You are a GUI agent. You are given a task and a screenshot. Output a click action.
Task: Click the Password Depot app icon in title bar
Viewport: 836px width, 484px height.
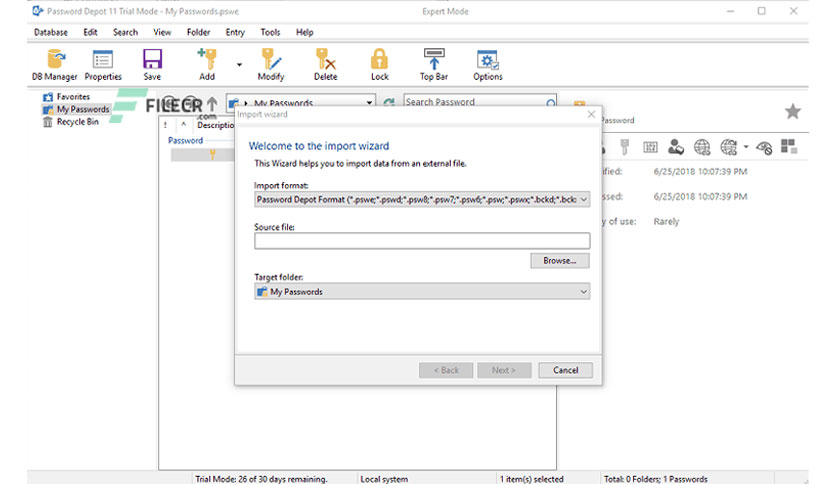point(37,11)
